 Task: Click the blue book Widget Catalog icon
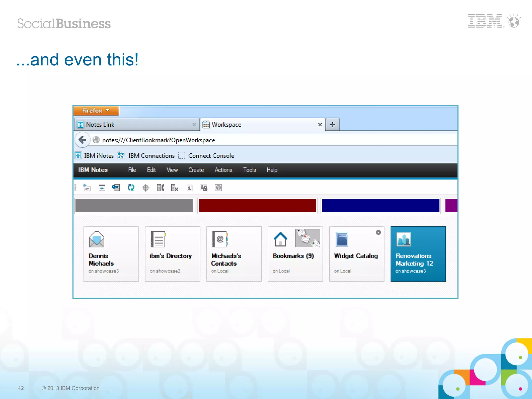coord(342,239)
